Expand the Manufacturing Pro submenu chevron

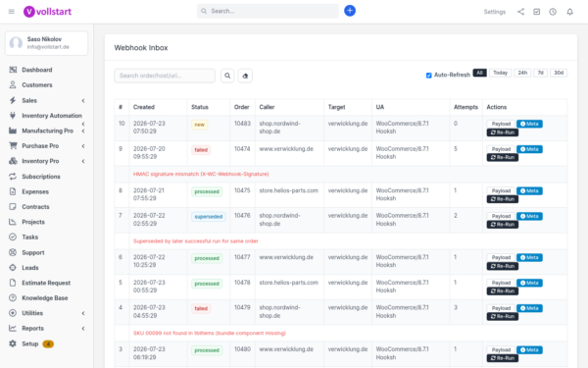pyautogui.click(x=83, y=131)
